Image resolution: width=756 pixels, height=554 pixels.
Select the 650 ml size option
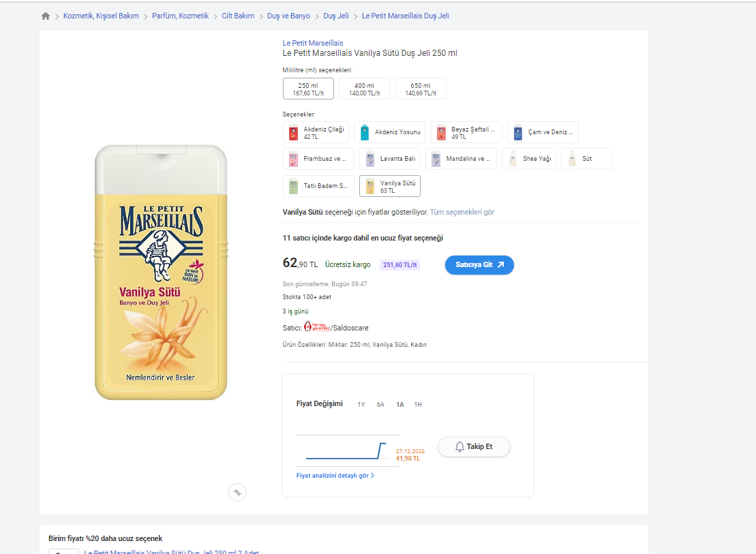421,89
